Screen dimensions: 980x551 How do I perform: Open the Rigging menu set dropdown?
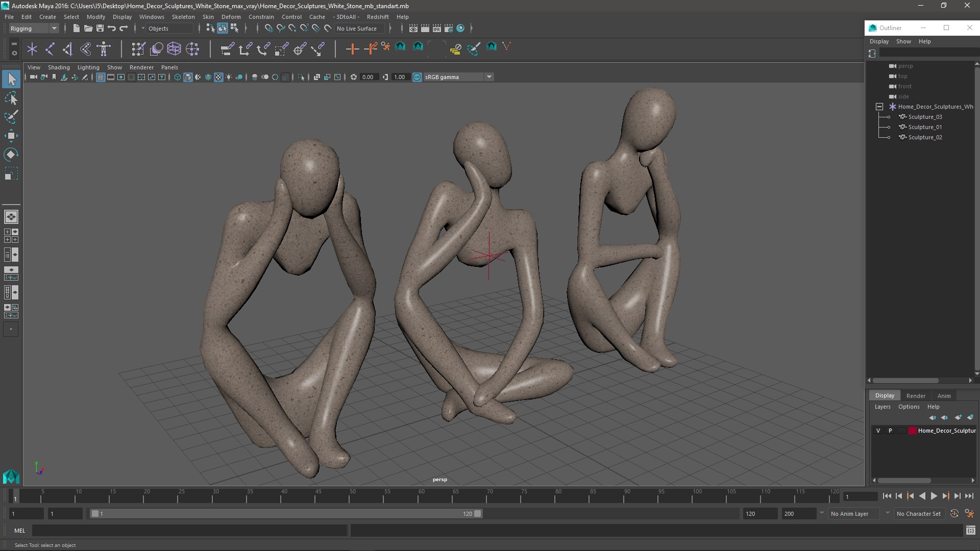(x=34, y=29)
